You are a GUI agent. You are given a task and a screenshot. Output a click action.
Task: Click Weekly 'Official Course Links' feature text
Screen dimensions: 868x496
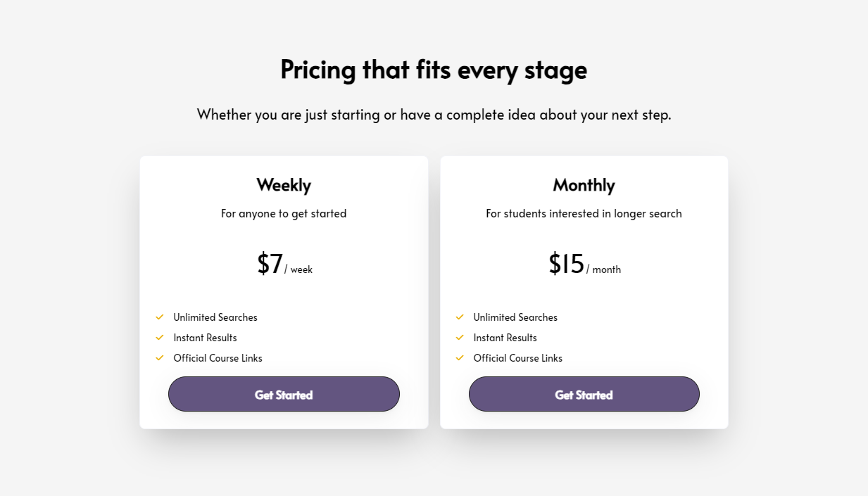tap(218, 358)
